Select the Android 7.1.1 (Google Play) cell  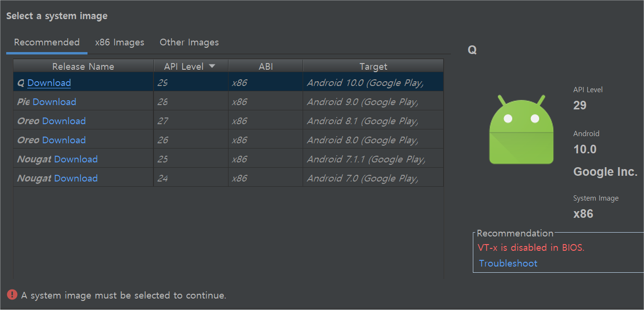373,159
